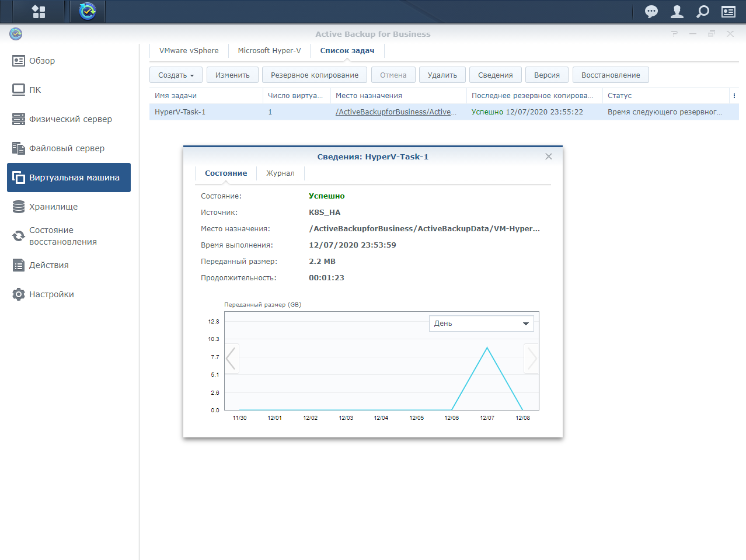
Task: Go to Обзор section
Action: tap(69, 61)
